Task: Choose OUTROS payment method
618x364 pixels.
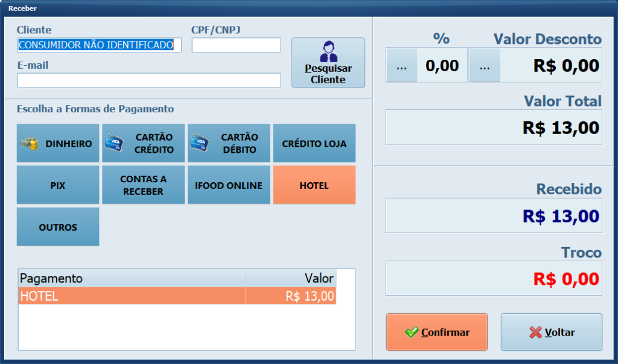Action: click(58, 226)
